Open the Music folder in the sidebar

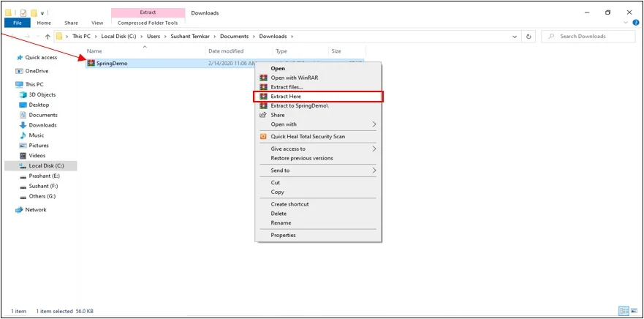[32, 135]
